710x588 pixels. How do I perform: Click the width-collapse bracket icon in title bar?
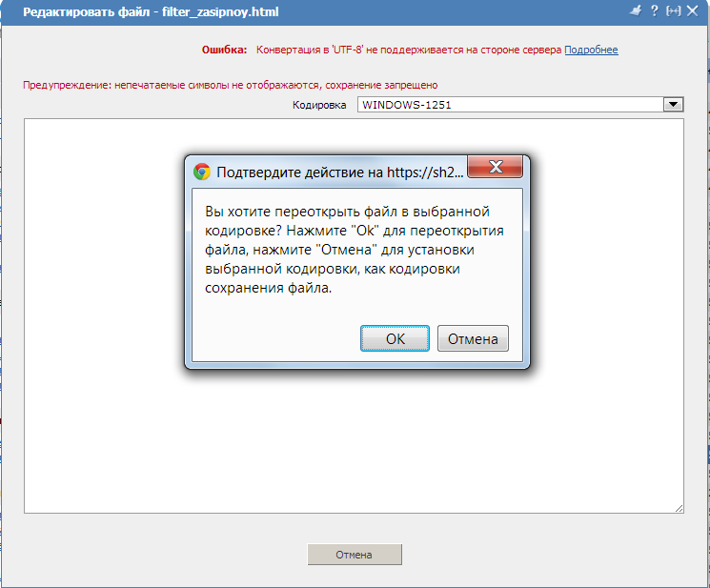point(674,10)
